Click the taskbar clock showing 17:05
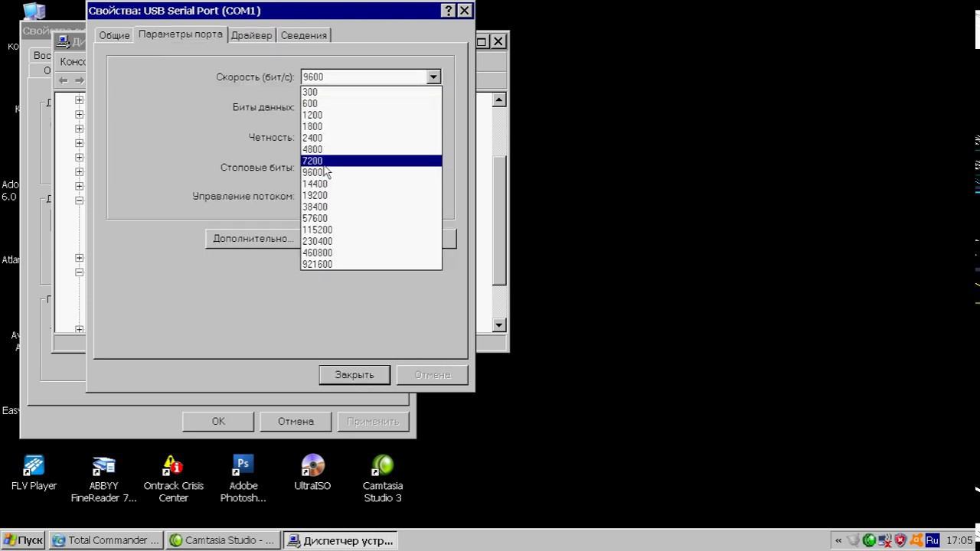 959,540
